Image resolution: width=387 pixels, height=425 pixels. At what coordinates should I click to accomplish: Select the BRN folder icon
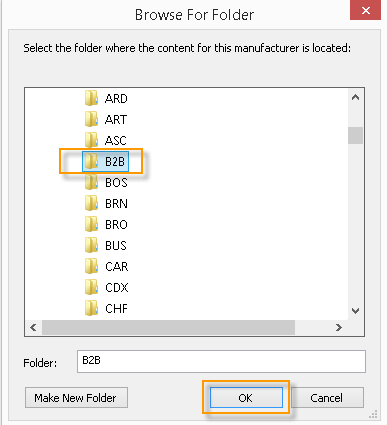click(91, 203)
